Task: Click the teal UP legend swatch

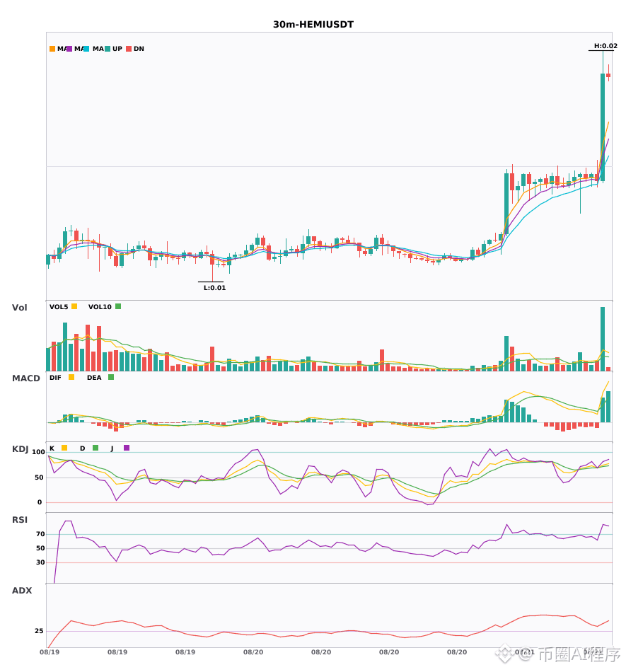Action: tap(108, 49)
